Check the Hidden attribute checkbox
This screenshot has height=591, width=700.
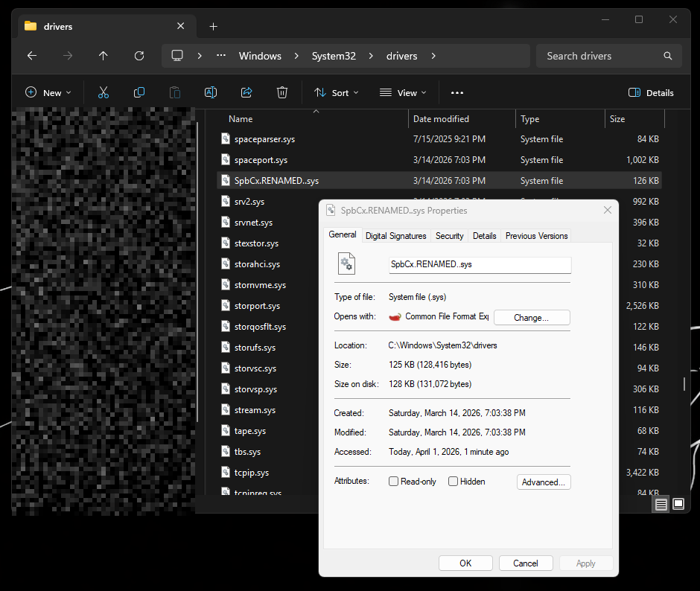(x=453, y=482)
